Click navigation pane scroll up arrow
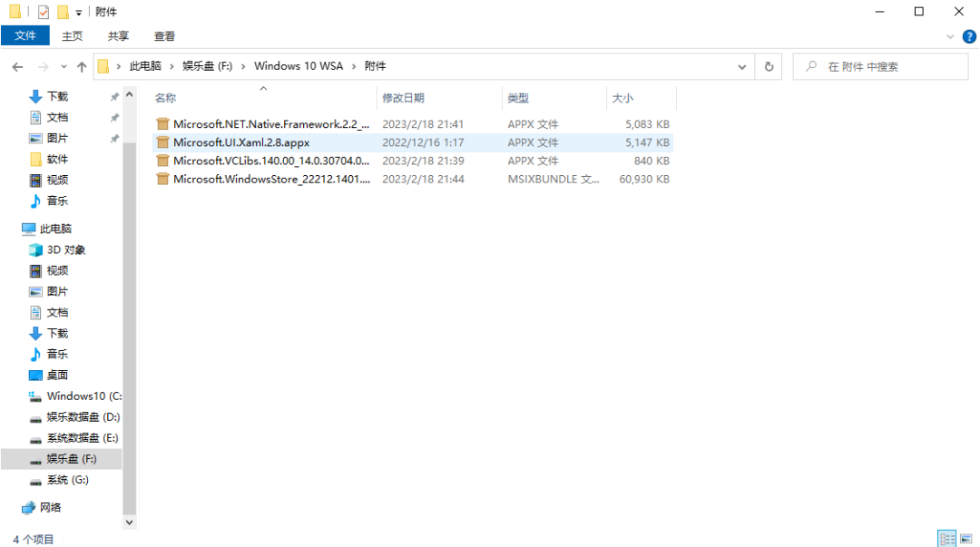Screen dimensions: 980x547 (x=130, y=95)
